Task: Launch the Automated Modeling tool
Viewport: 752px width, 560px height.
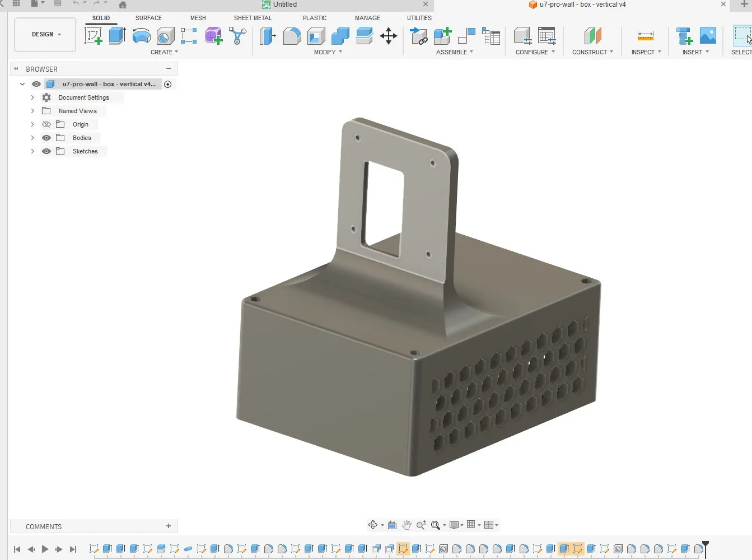Action: click(237, 36)
